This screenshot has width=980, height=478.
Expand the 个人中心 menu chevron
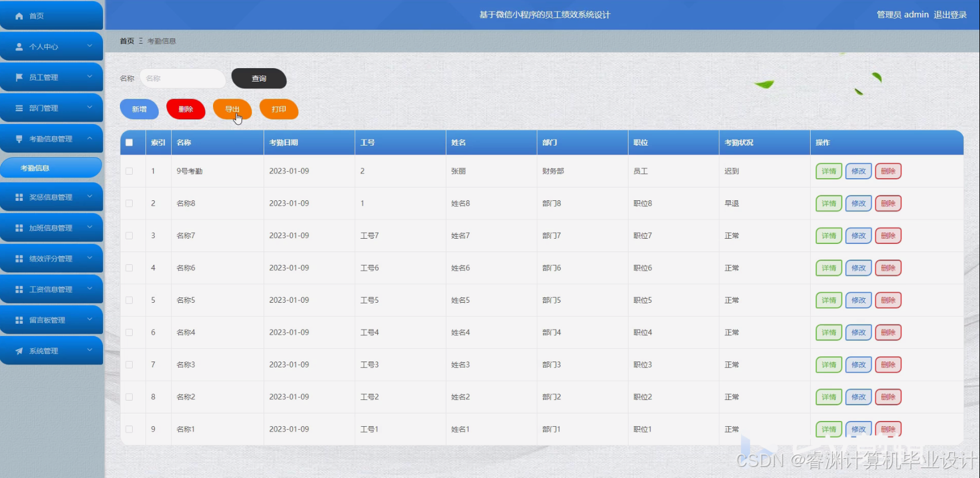[90, 45]
